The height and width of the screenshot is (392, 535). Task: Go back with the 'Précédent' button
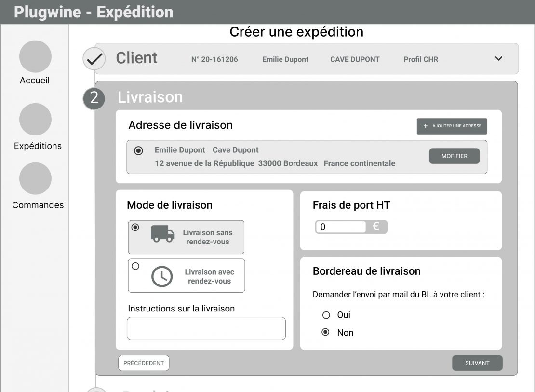point(144,363)
